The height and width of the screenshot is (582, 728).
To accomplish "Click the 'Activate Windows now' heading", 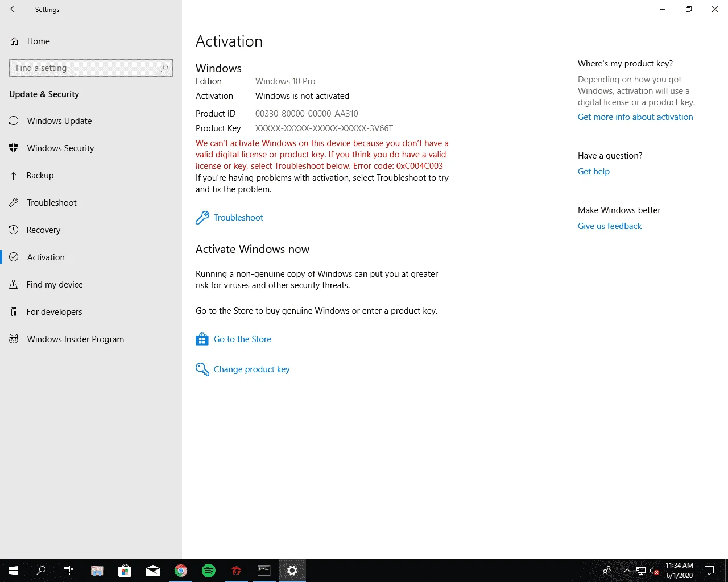I will point(253,249).
